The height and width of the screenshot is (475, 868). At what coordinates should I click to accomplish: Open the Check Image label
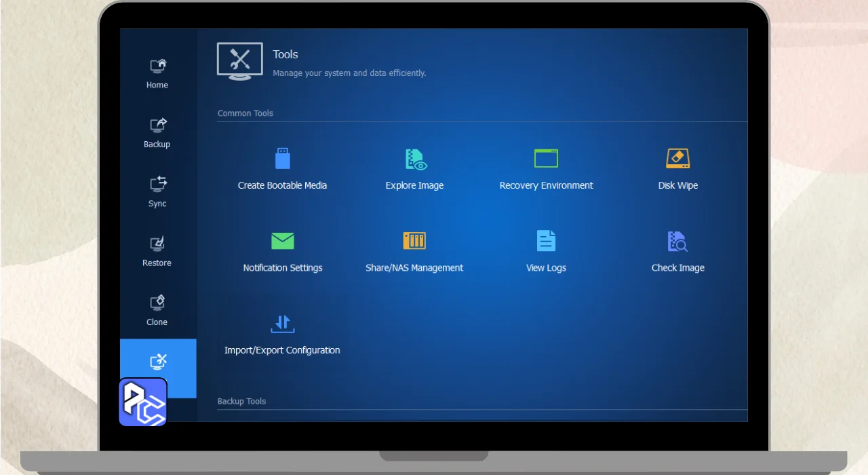tap(678, 268)
